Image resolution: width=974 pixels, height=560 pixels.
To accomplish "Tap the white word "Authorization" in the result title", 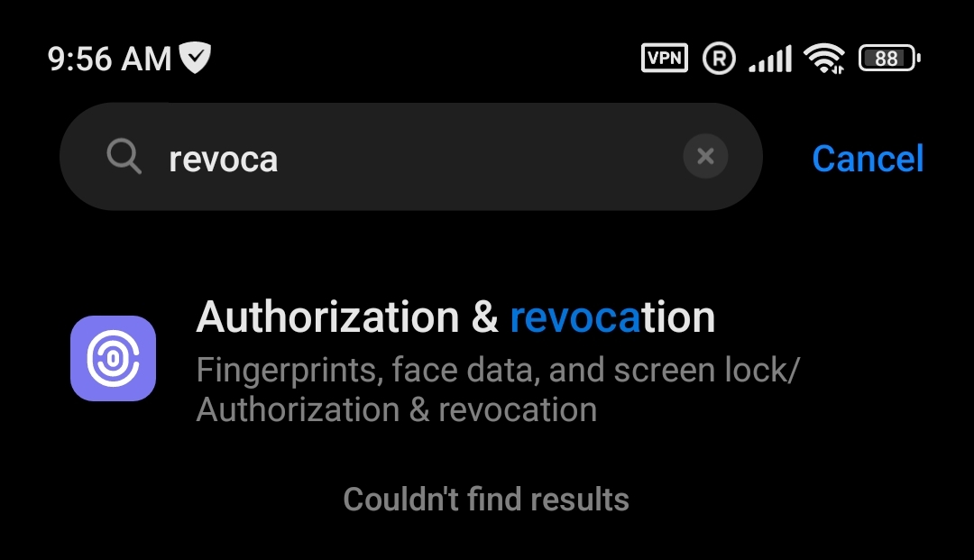I will [x=328, y=317].
